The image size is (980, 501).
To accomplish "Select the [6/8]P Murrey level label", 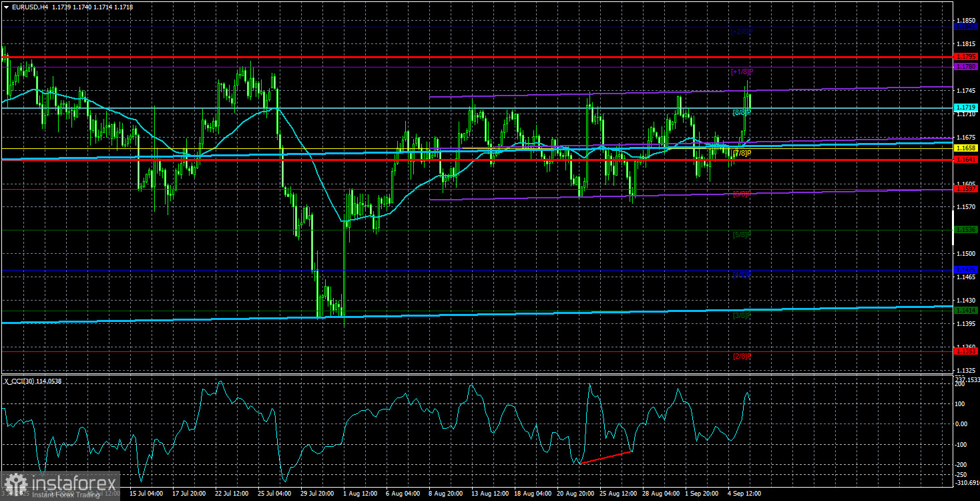I will pyautogui.click(x=742, y=194).
